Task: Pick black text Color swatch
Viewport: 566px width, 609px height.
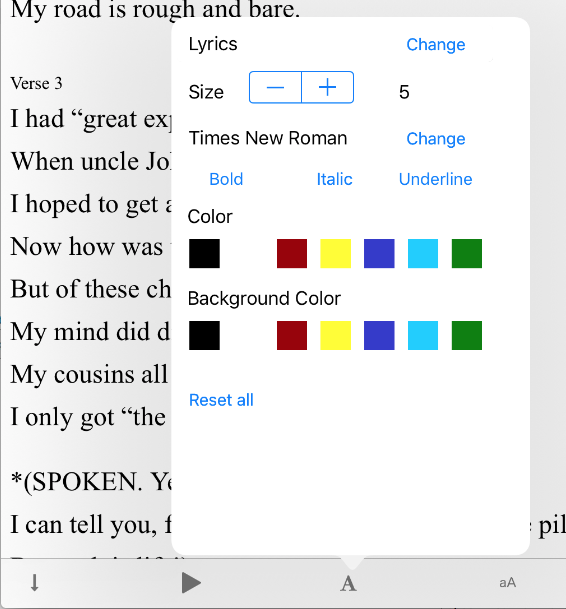Action: click(x=204, y=254)
